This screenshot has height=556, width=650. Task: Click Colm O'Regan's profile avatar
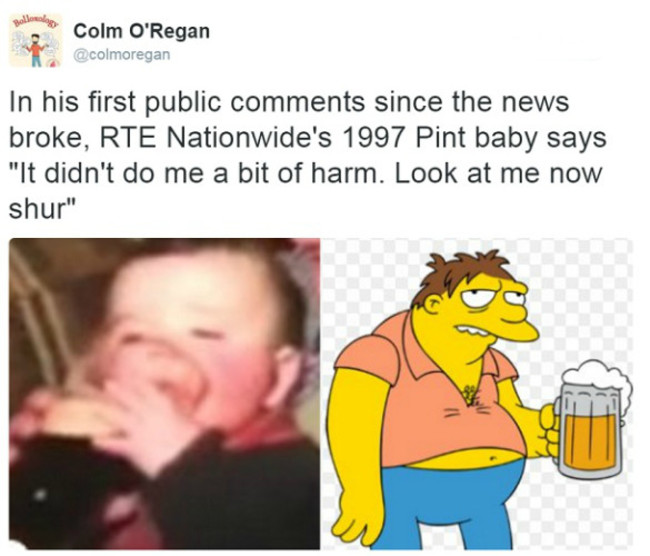(x=36, y=41)
